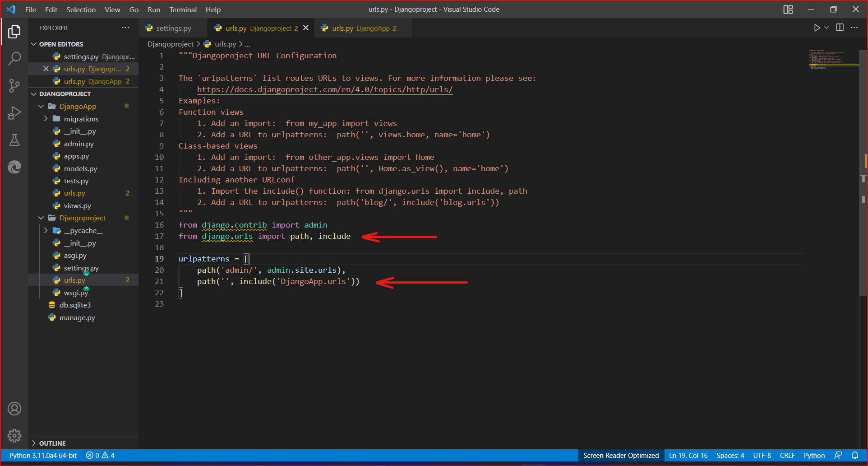Change indentation via Spaces: 4
Image resolution: width=868 pixels, height=466 pixels.
click(730, 455)
